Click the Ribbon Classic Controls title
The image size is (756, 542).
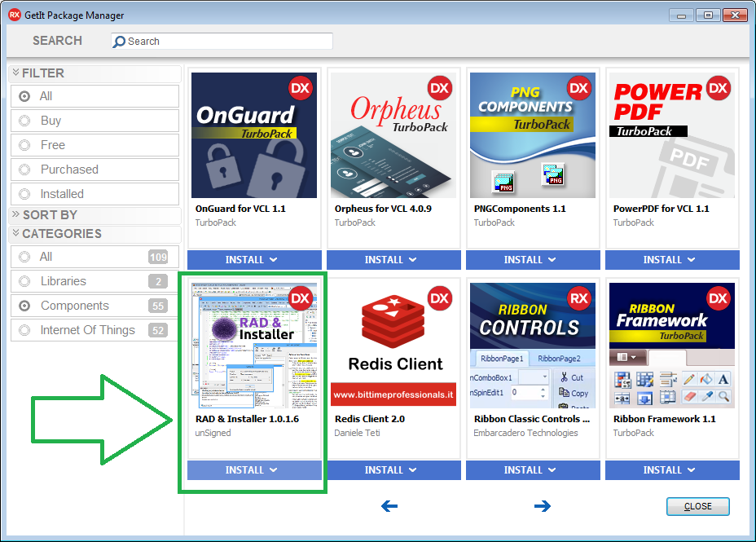[x=532, y=419]
